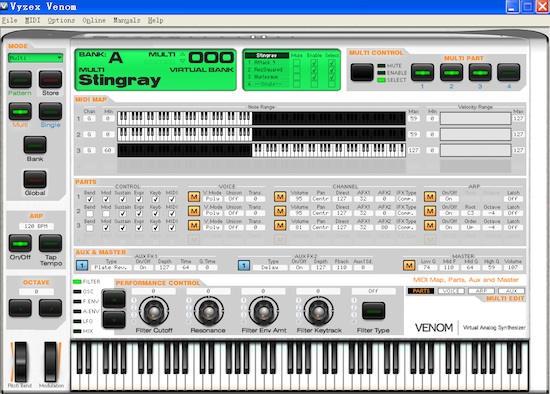Screen dimensions: 550x394
Task: Click the Tap Tempo button
Action: click(50, 243)
